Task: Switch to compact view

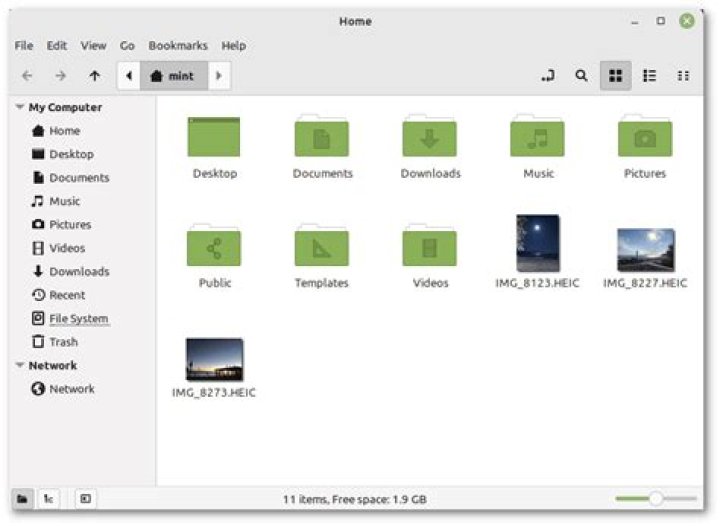Action: coord(683,76)
